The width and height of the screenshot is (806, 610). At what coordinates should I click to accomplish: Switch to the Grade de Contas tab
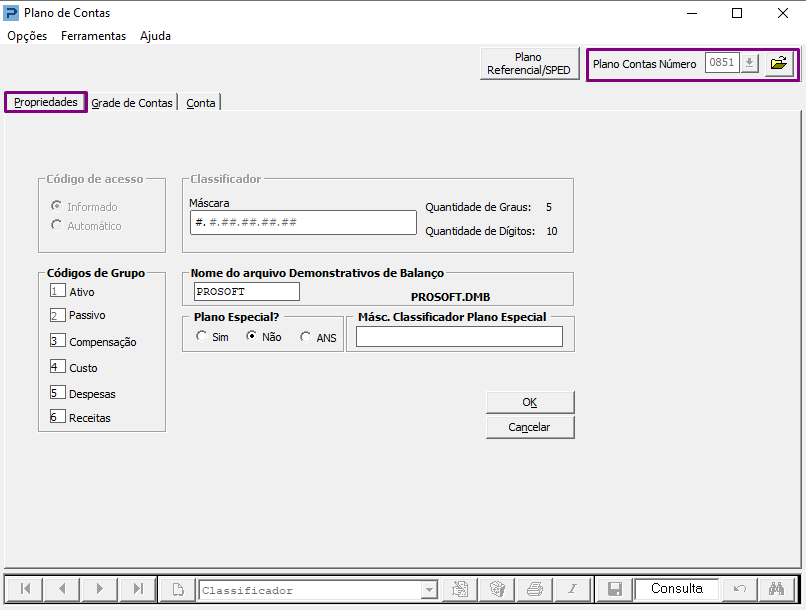click(132, 103)
